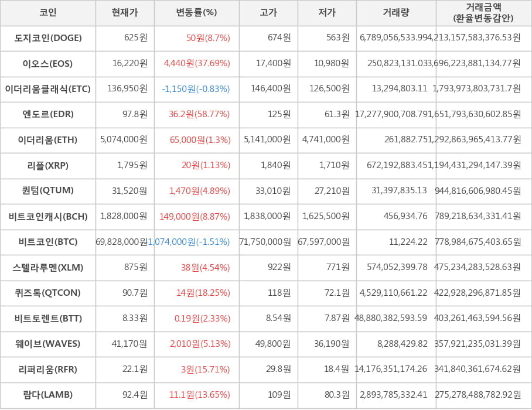Select the 비트코인(BTC) coin name
The height and width of the screenshot is (410, 532).
click(48, 242)
